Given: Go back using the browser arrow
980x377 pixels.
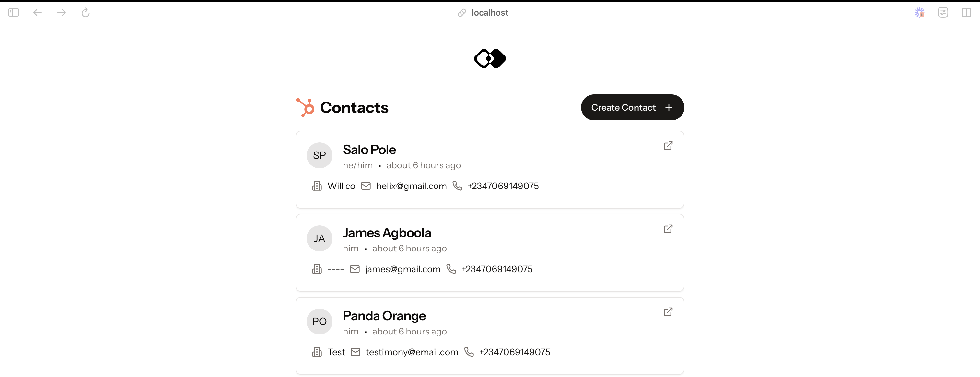Looking at the screenshot, I should (37, 13).
